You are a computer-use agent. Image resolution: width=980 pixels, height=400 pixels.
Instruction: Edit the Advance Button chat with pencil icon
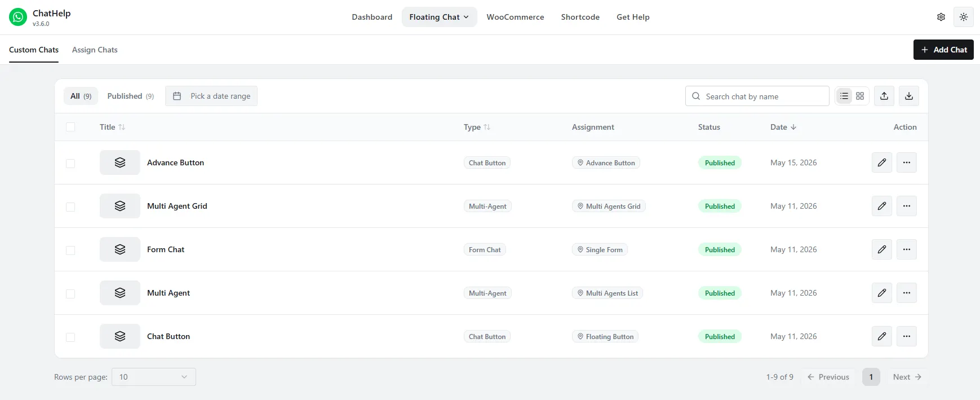(882, 162)
